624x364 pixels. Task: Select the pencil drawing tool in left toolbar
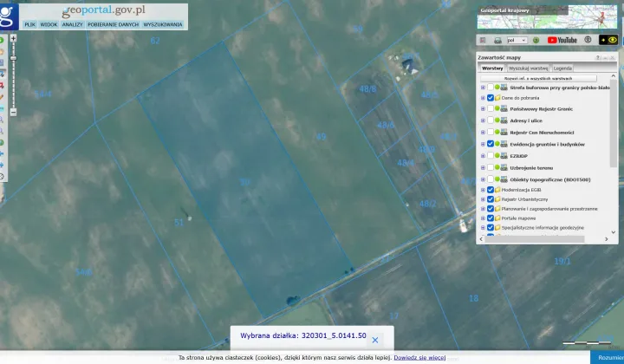(x=2, y=97)
